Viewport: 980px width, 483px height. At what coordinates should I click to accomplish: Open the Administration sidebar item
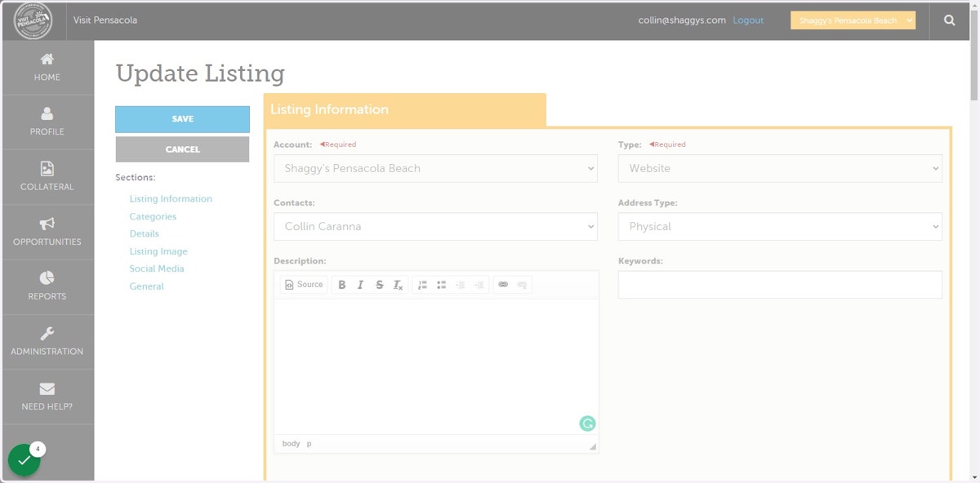click(x=47, y=342)
